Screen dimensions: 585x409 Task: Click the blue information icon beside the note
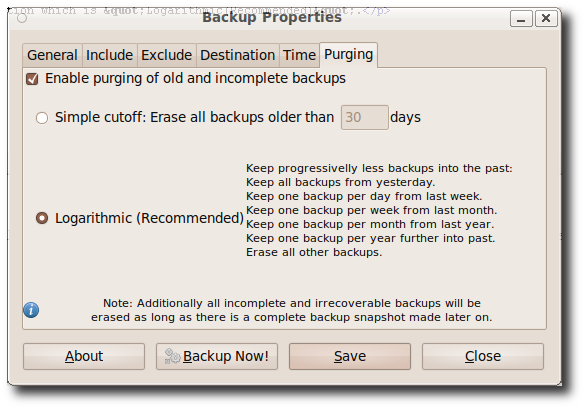click(x=31, y=310)
